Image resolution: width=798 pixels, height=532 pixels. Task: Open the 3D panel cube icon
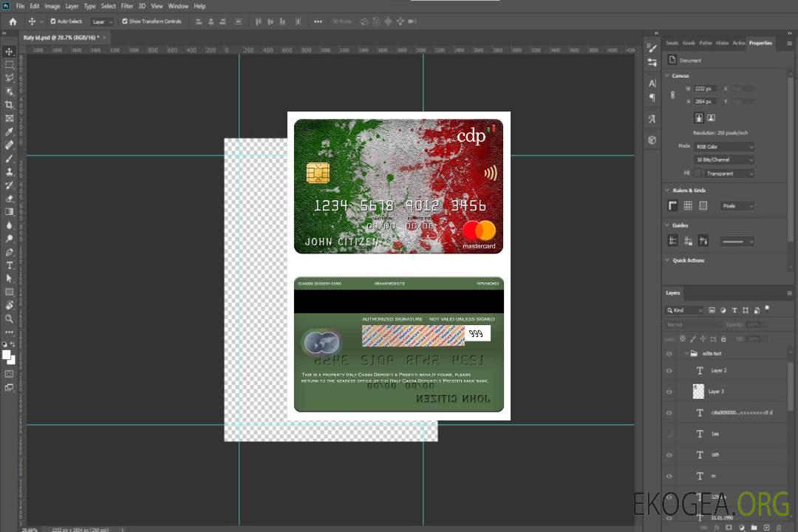652,140
